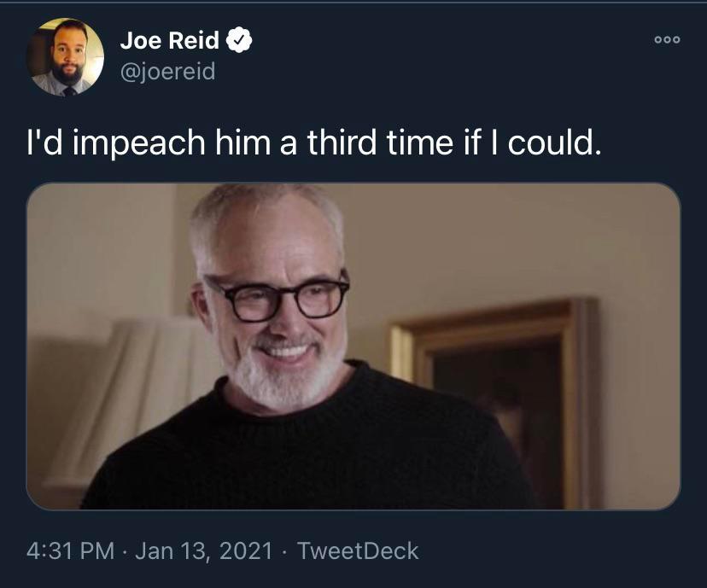Screen dimensions: 707x588
Task: Open Joe Reid's profile avatar
Action: (66, 57)
